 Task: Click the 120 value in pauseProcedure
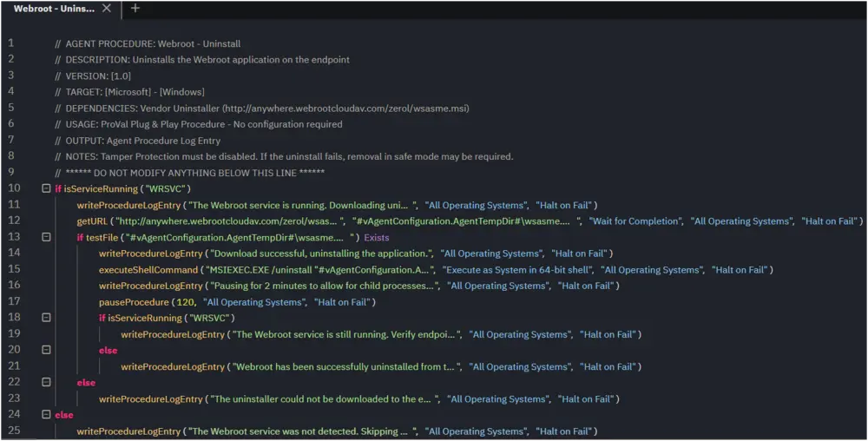184,302
